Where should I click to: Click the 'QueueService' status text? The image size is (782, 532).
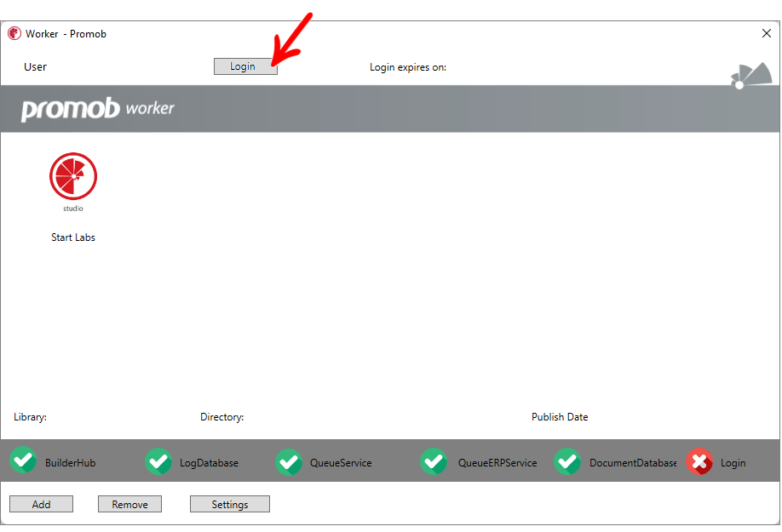click(x=341, y=463)
